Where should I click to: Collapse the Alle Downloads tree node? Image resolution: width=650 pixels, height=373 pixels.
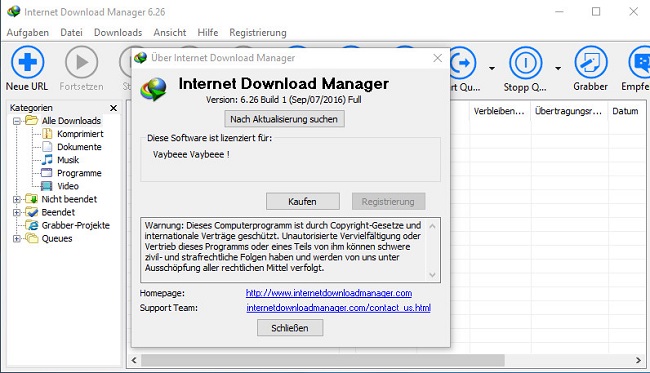(17, 121)
